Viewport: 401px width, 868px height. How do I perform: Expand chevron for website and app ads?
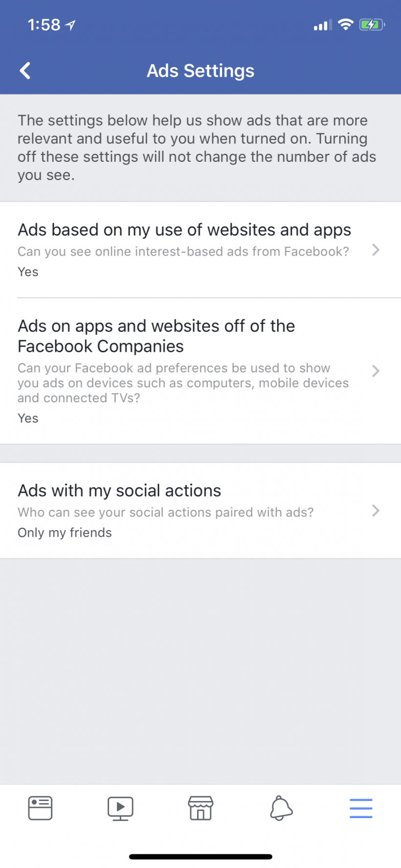pos(376,250)
